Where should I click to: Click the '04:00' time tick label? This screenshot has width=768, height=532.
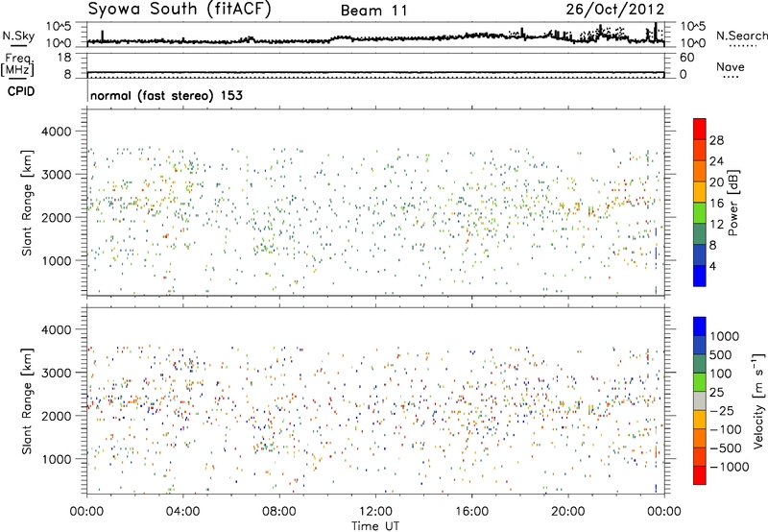click(182, 512)
